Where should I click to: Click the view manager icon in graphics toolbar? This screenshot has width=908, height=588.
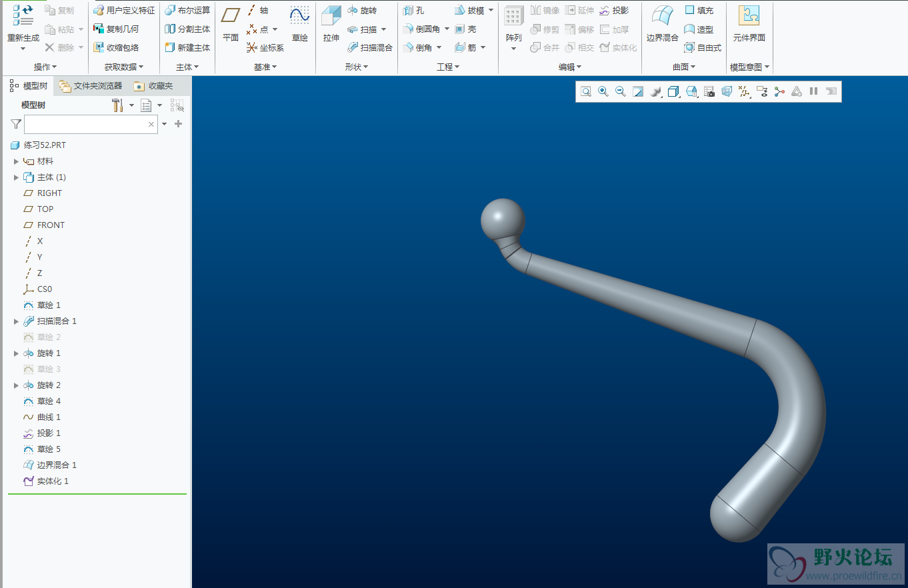pyautogui.click(x=709, y=91)
